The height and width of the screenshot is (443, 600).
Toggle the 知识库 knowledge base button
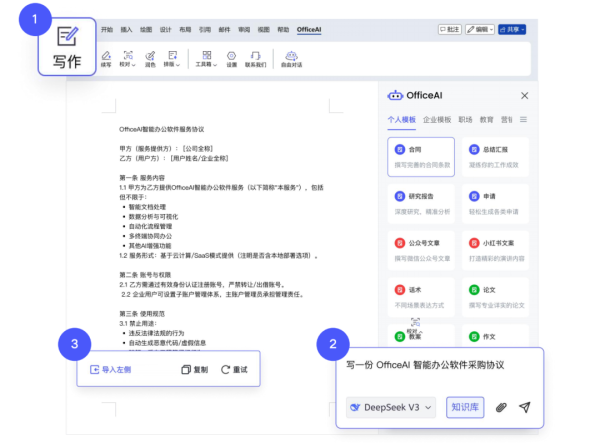click(x=465, y=407)
